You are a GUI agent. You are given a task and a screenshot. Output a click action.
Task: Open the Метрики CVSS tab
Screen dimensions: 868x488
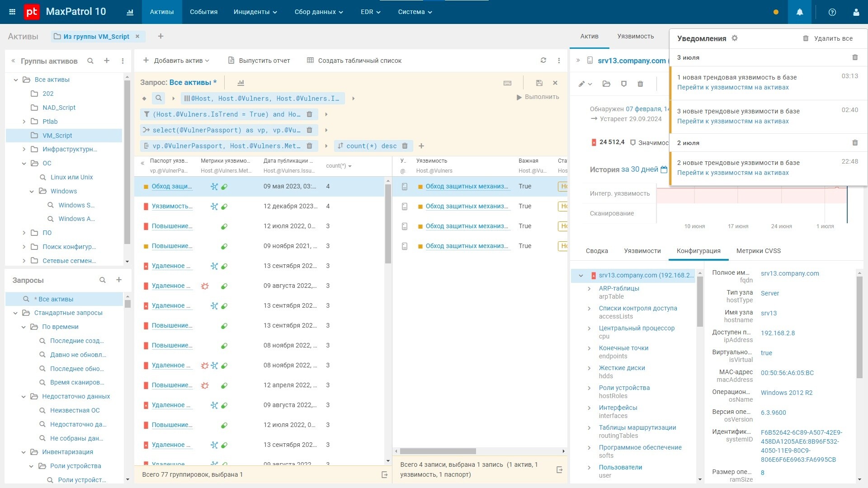pyautogui.click(x=759, y=251)
